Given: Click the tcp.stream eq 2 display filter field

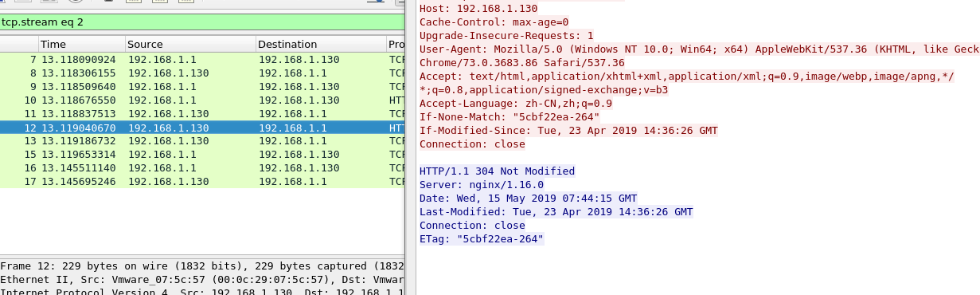Looking at the screenshot, I should [x=202, y=22].
